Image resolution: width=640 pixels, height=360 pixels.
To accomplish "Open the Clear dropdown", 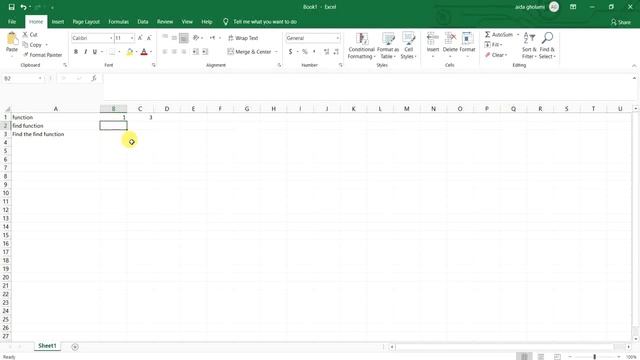I will pyautogui.click(x=496, y=55).
